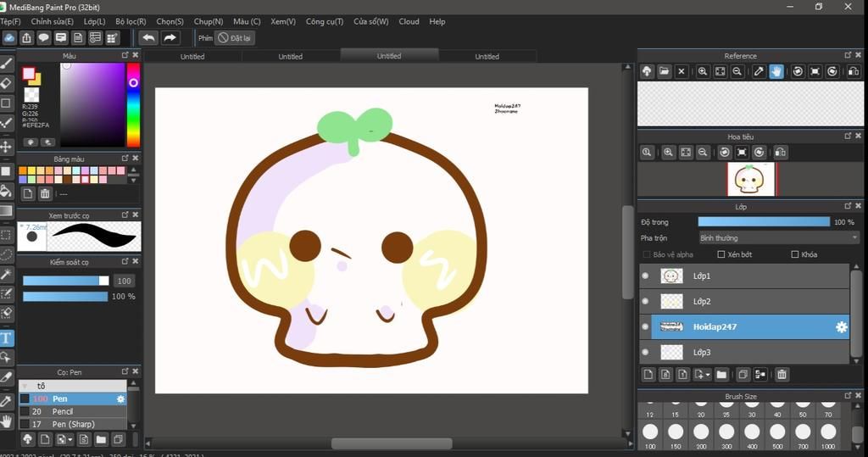This screenshot has width=868, height=457.
Task: Adjust the Độ trong opacity slider
Action: (x=764, y=222)
